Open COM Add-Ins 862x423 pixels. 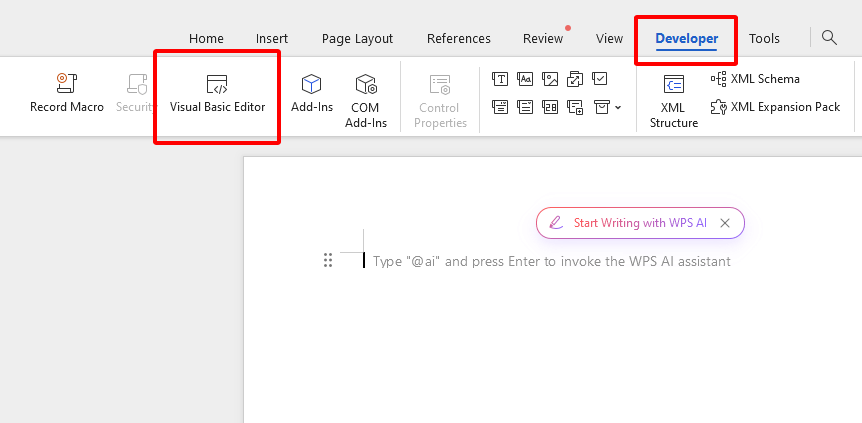(x=366, y=95)
